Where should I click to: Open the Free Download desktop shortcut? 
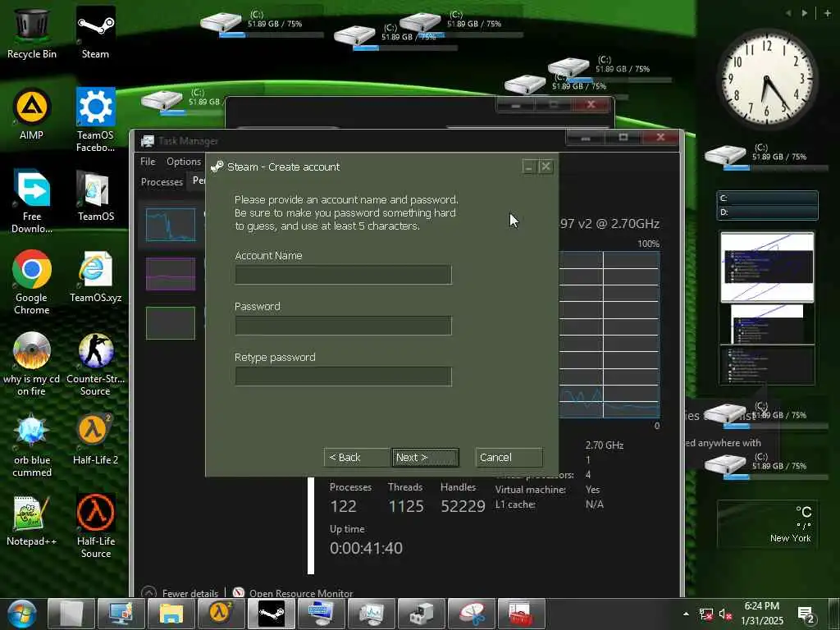point(32,201)
